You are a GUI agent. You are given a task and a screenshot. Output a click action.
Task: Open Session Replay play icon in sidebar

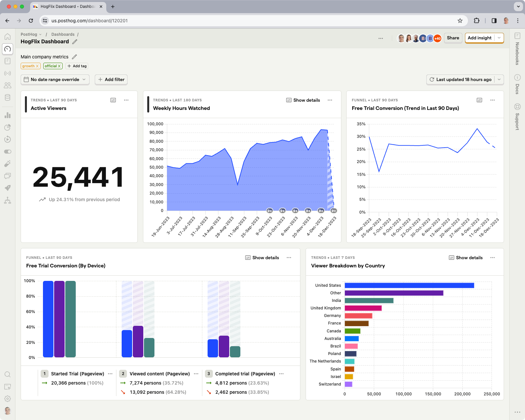(8, 139)
